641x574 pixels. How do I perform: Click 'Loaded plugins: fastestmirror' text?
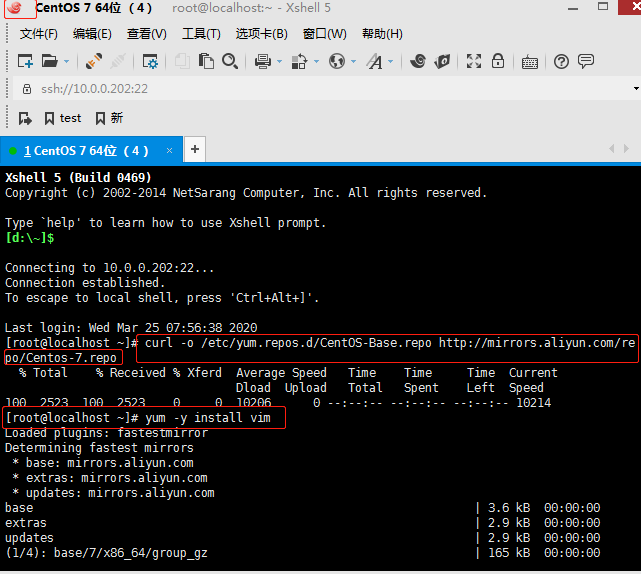[x=106, y=433]
